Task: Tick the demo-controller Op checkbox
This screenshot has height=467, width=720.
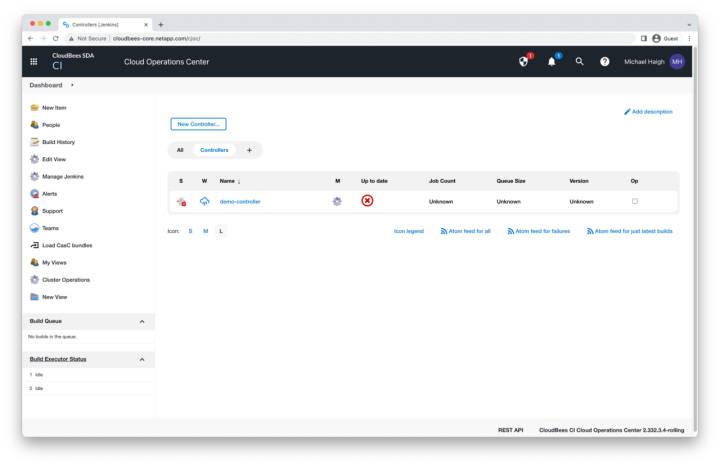Action: (634, 201)
